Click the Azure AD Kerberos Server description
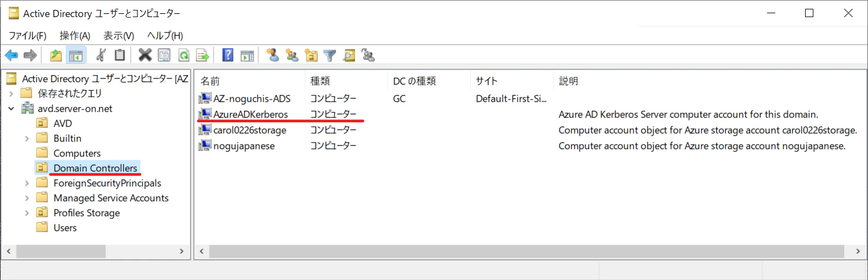The height and width of the screenshot is (280, 868). click(688, 115)
